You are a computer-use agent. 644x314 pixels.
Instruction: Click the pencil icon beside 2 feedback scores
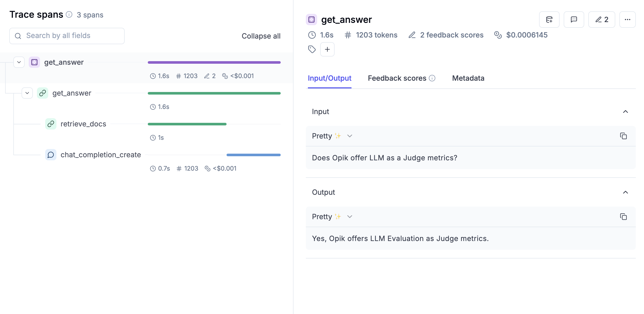pos(412,35)
